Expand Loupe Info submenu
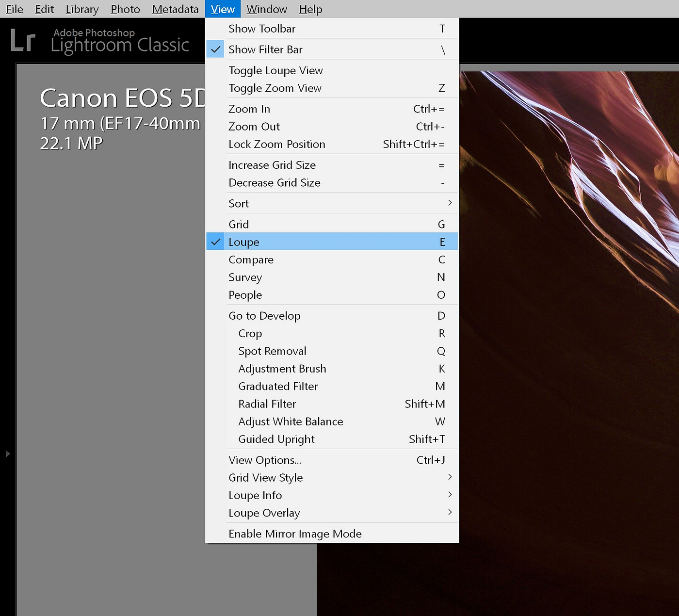679x616 pixels. click(x=332, y=495)
